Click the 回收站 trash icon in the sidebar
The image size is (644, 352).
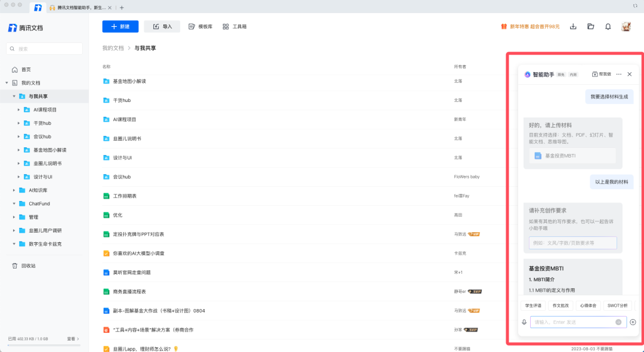click(15, 265)
